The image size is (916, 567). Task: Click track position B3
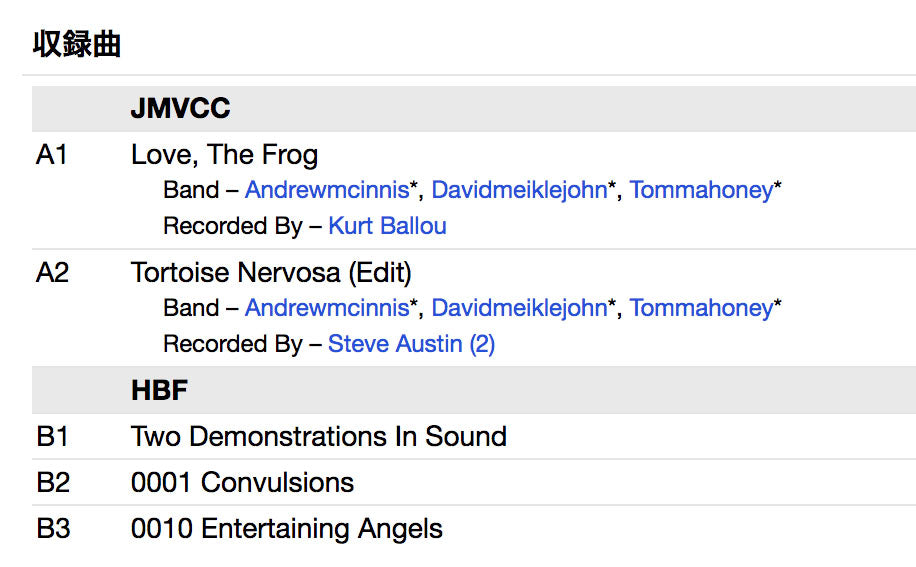[x=53, y=528]
